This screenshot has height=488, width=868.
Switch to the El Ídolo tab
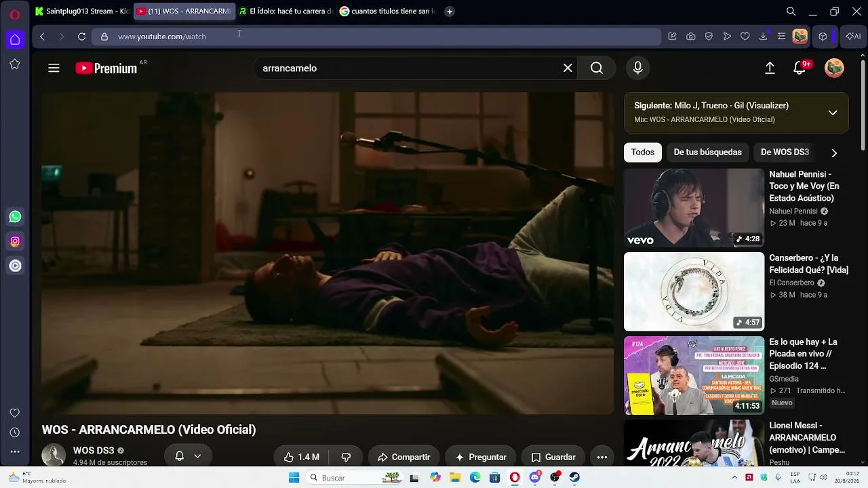pos(285,12)
